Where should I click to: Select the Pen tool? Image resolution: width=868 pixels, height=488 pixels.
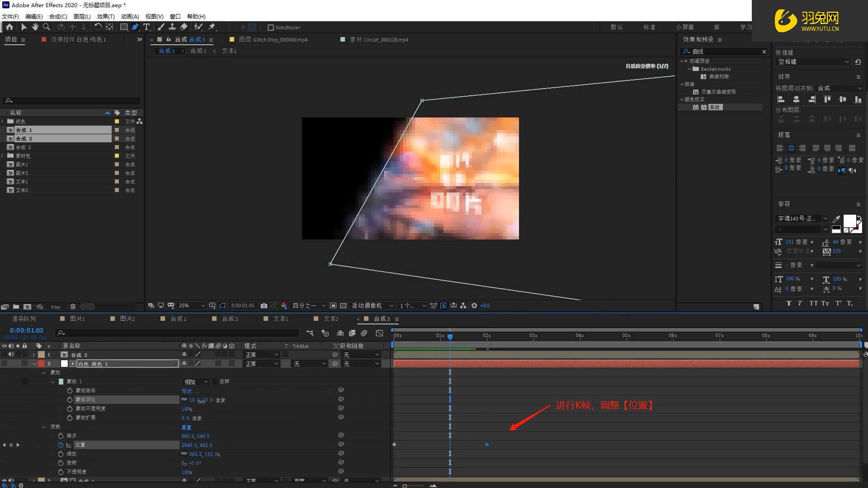coord(135,27)
